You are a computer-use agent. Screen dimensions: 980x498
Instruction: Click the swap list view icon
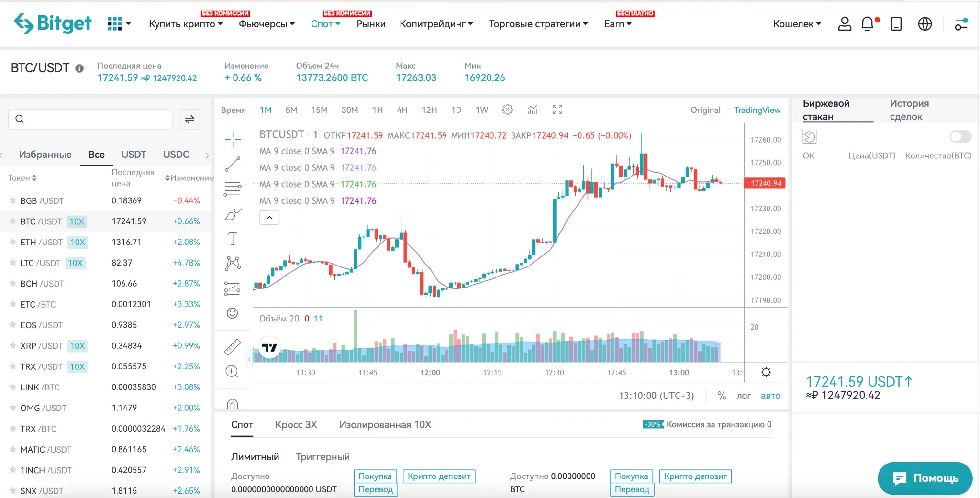pos(189,119)
